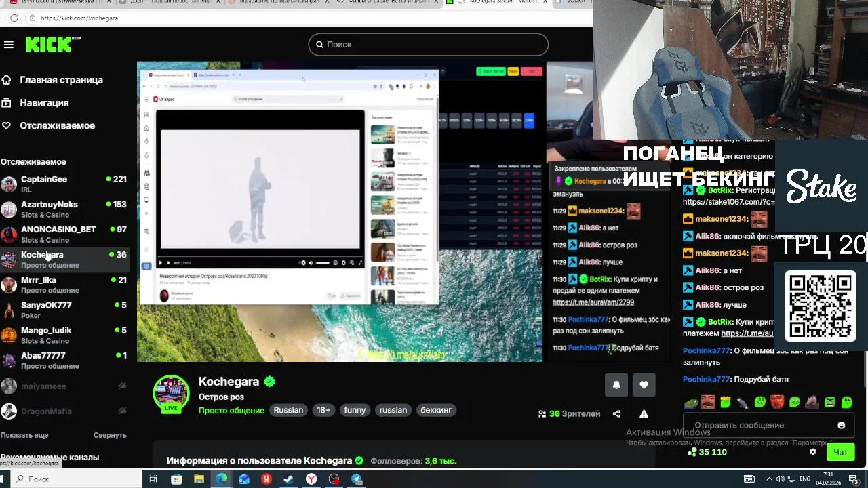Insert the Pepe frog emote
The width and height of the screenshot is (868, 488).
690,402
